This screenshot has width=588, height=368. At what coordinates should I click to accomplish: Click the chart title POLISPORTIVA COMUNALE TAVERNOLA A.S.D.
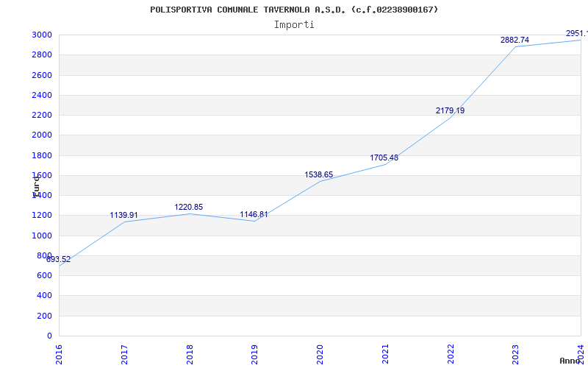click(x=293, y=10)
